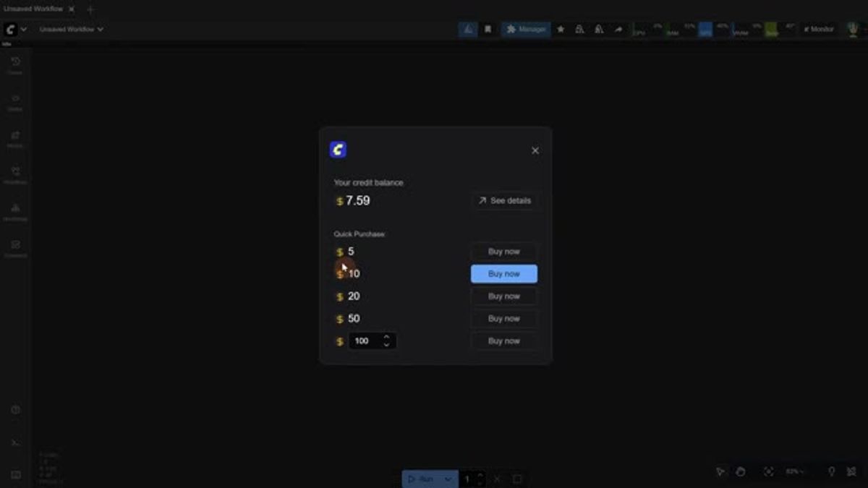This screenshot has width=868, height=488.
Task: Click the VRAM usage monitor
Action: [747, 30]
